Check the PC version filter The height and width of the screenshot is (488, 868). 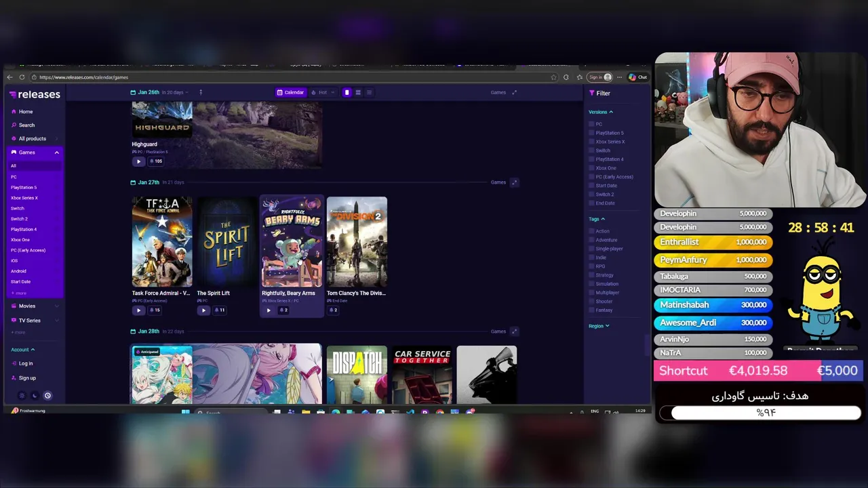point(591,124)
